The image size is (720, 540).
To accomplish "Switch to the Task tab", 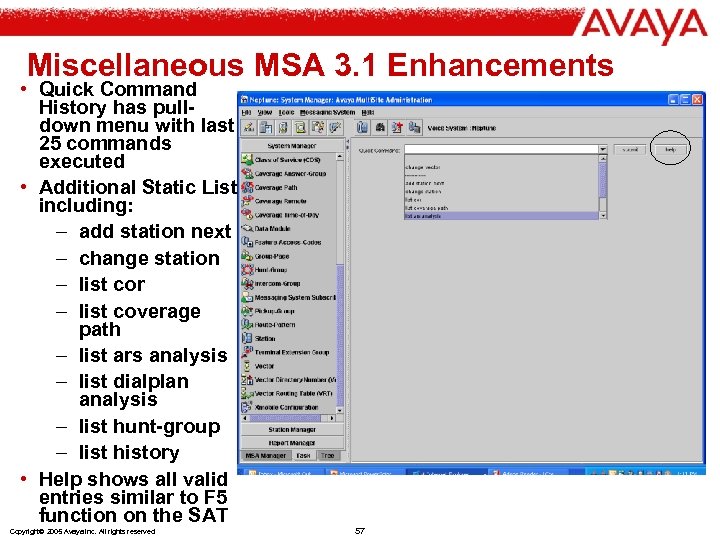I will [x=303, y=456].
